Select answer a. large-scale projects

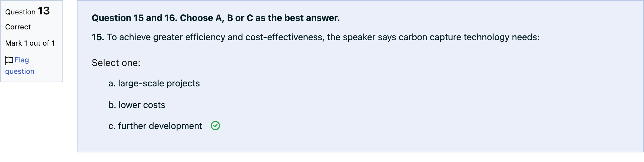click(154, 83)
